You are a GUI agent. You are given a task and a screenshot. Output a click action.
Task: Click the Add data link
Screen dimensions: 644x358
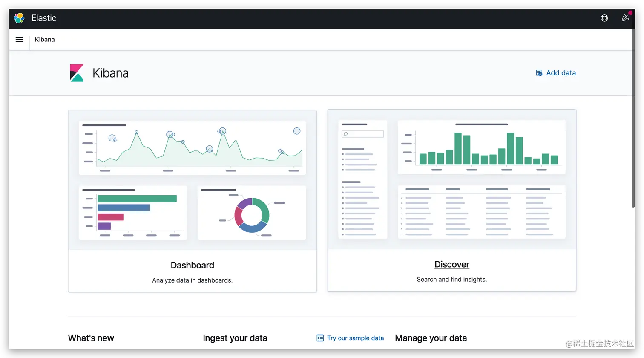[556, 73]
